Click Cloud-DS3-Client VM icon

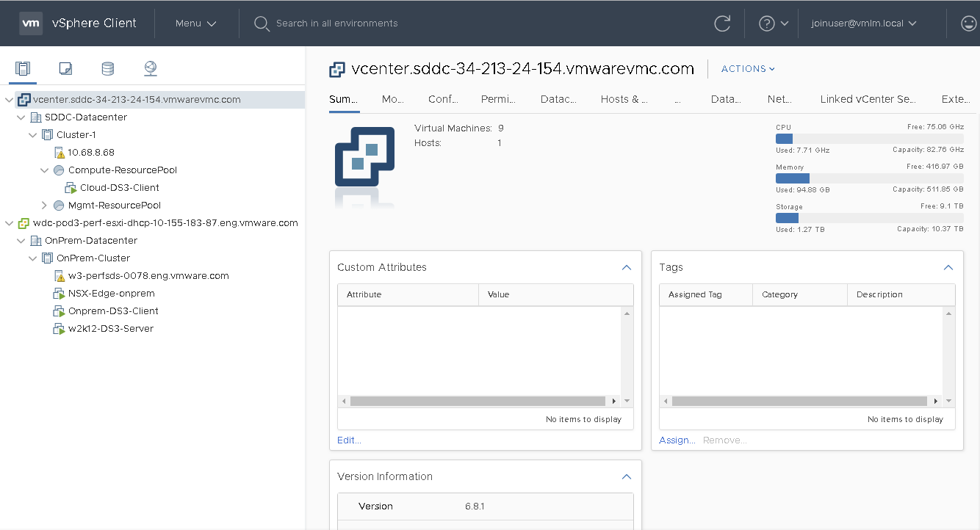click(71, 188)
